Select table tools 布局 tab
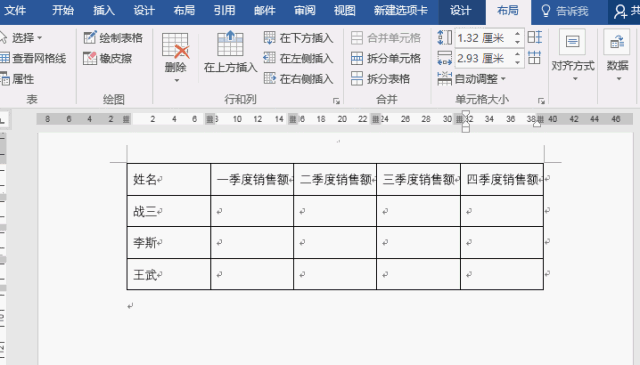The height and width of the screenshot is (365, 640). click(x=508, y=11)
